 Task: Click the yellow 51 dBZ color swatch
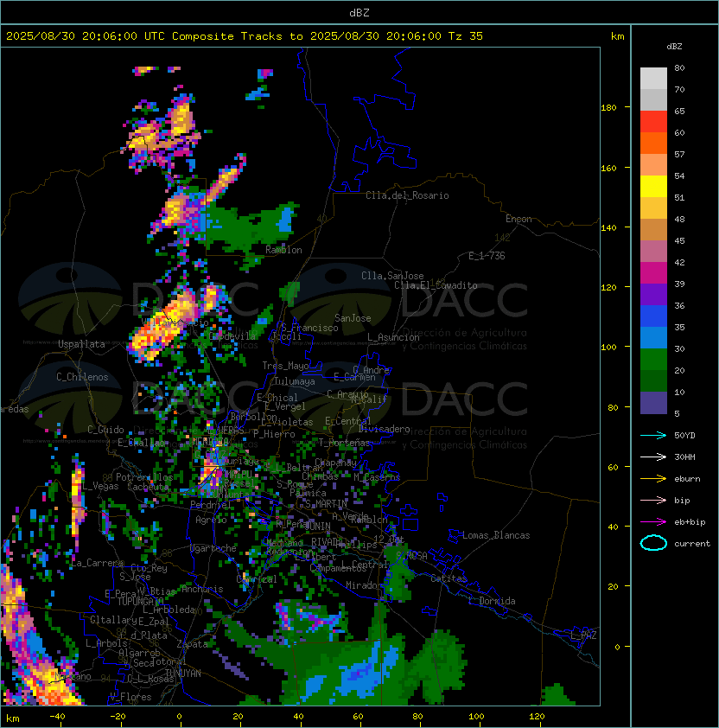(x=653, y=186)
